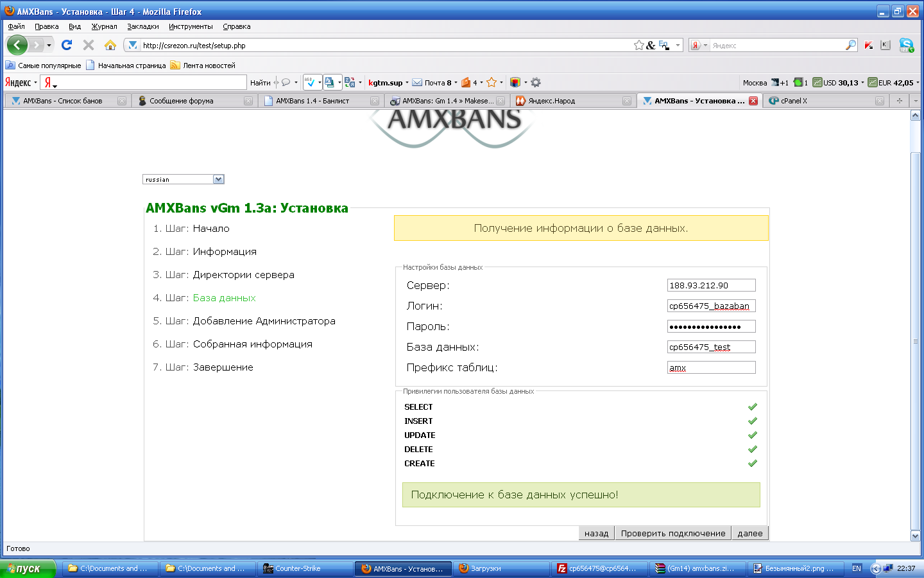Open Лента новостей RSS bookmark
Image resolution: width=924 pixels, height=578 pixels.
tap(203, 65)
